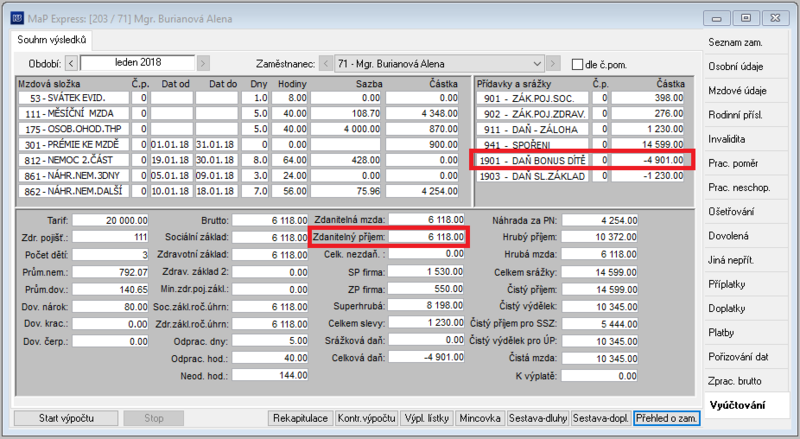The image size is (800, 439).
Task: Click the Částka column header in wage table
Action: click(x=443, y=84)
